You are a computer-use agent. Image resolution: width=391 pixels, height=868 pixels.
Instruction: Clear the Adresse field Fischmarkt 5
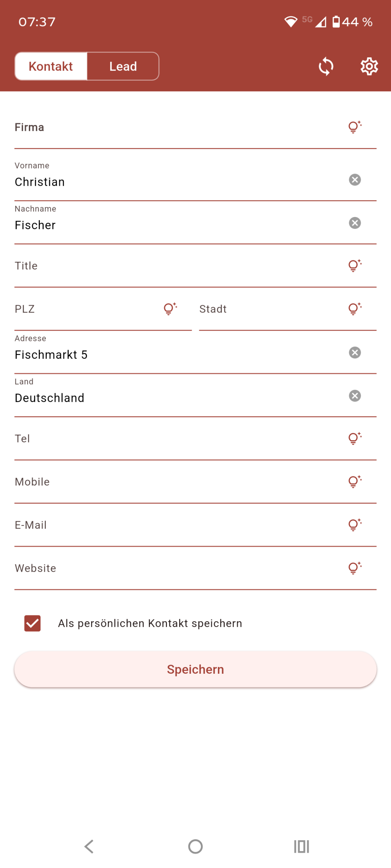pyautogui.click(x=355, y=353)
